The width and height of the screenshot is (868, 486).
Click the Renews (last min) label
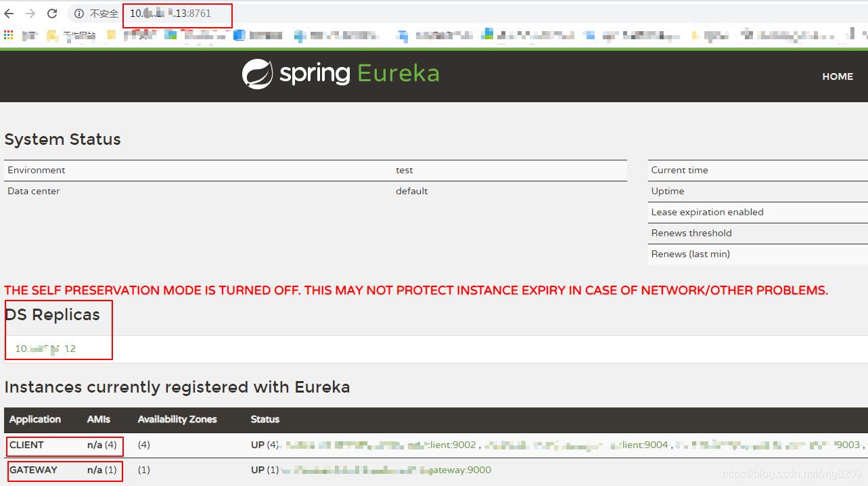pyautogui.click(x=691, y=254)
